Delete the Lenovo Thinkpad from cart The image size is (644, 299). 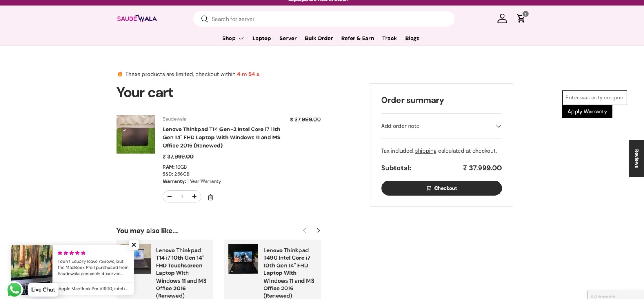[211, 197]
